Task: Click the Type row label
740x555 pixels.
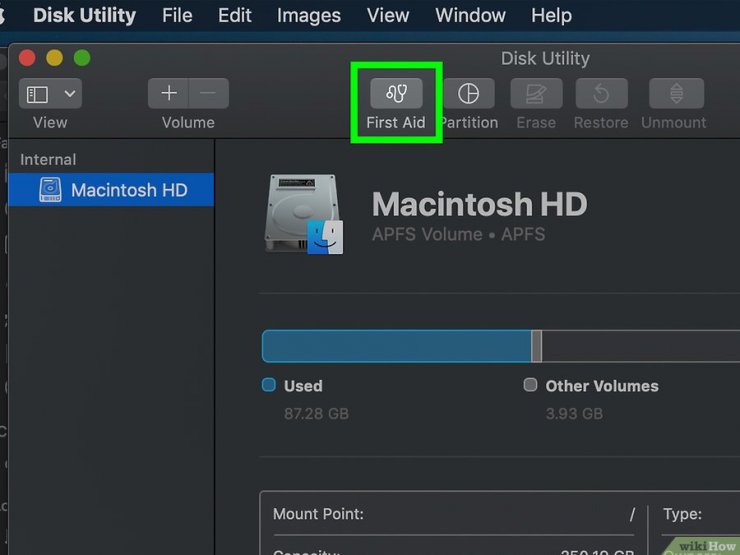Action: coord(682,514)
